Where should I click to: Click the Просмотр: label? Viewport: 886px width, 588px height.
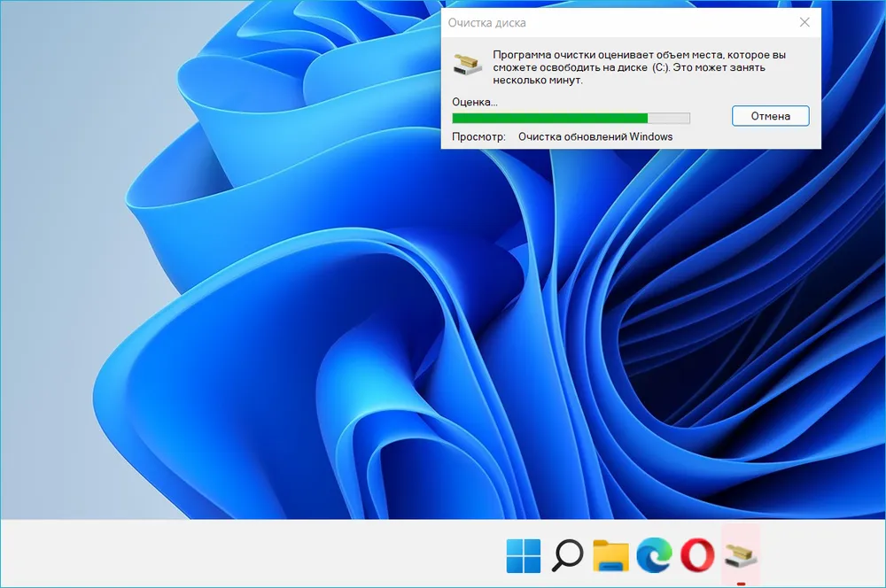pos(478,137)
